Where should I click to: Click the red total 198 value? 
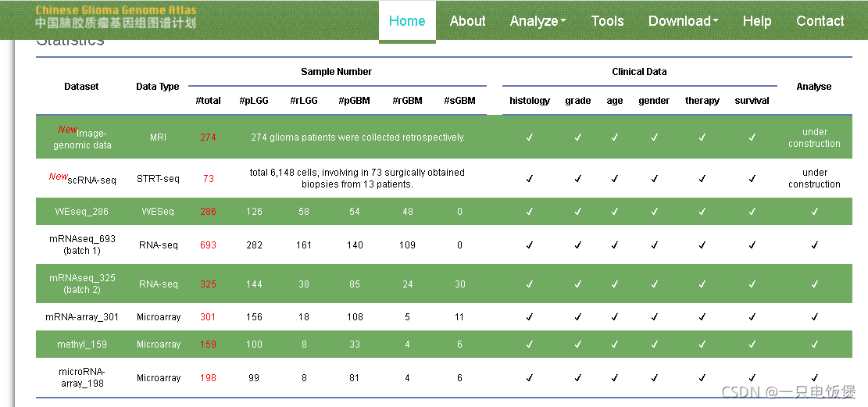tap(208, 378)
